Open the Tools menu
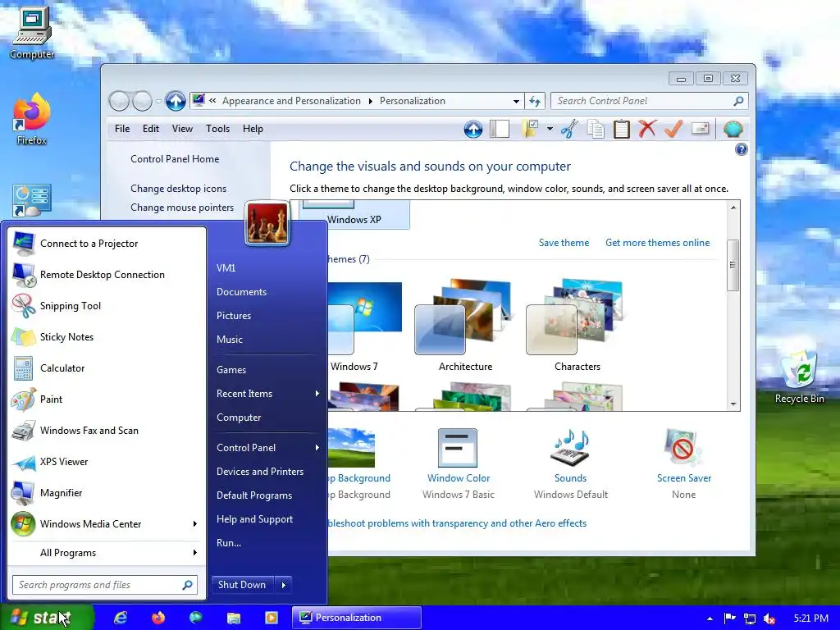The width and height of the screenshot is (840, 630). (x=217, y=129)
